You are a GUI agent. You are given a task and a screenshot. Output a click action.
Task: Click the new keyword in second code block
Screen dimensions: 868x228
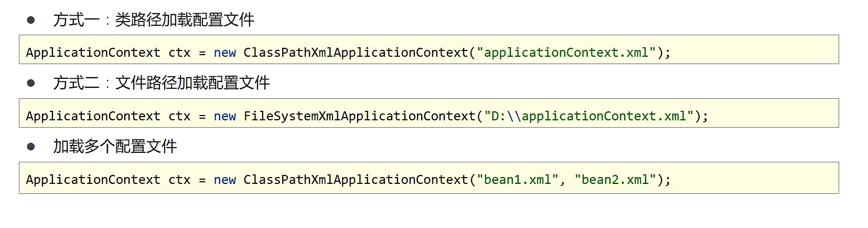[225, 116]
